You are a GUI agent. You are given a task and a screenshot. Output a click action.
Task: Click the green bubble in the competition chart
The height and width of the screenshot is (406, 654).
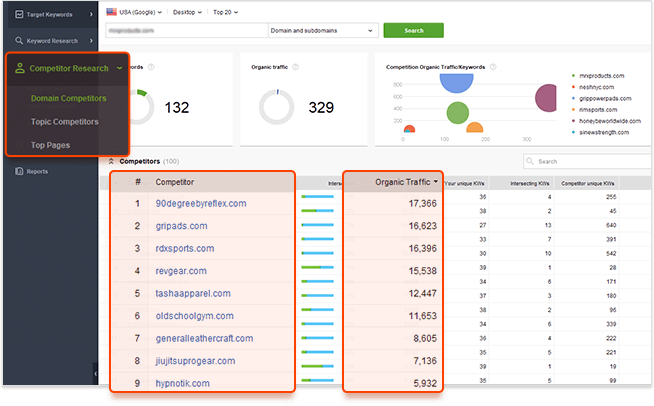coord(458,113)
